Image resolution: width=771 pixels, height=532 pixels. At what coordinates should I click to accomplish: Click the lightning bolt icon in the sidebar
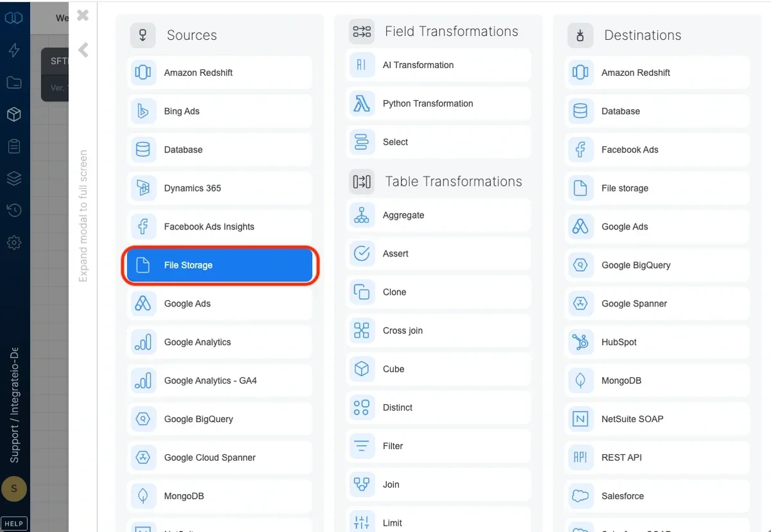(14, 50)
